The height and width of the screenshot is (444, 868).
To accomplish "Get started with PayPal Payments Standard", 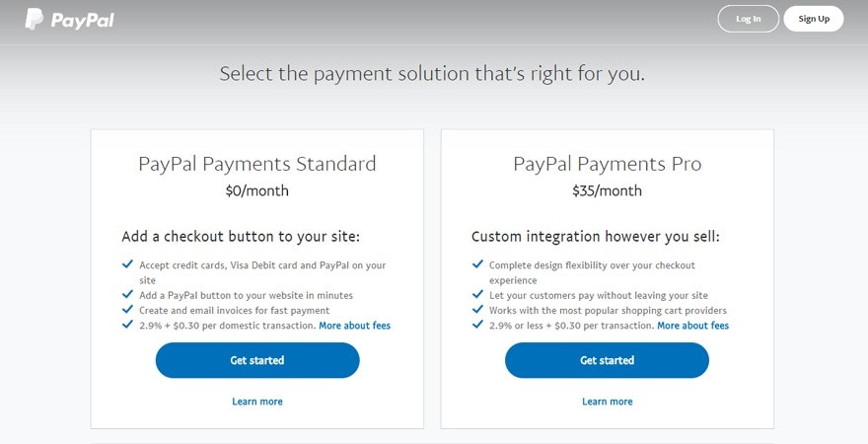I will pos(257,360).
